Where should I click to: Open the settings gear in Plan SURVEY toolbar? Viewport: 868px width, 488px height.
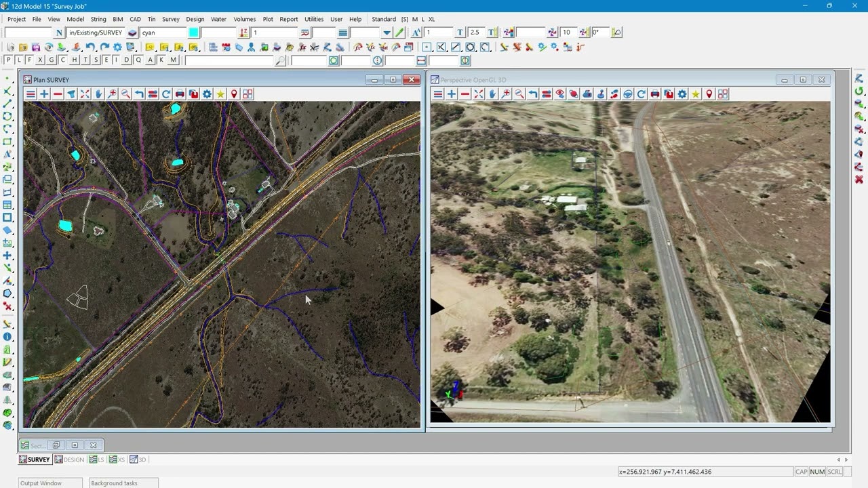(x=207, y=94)
